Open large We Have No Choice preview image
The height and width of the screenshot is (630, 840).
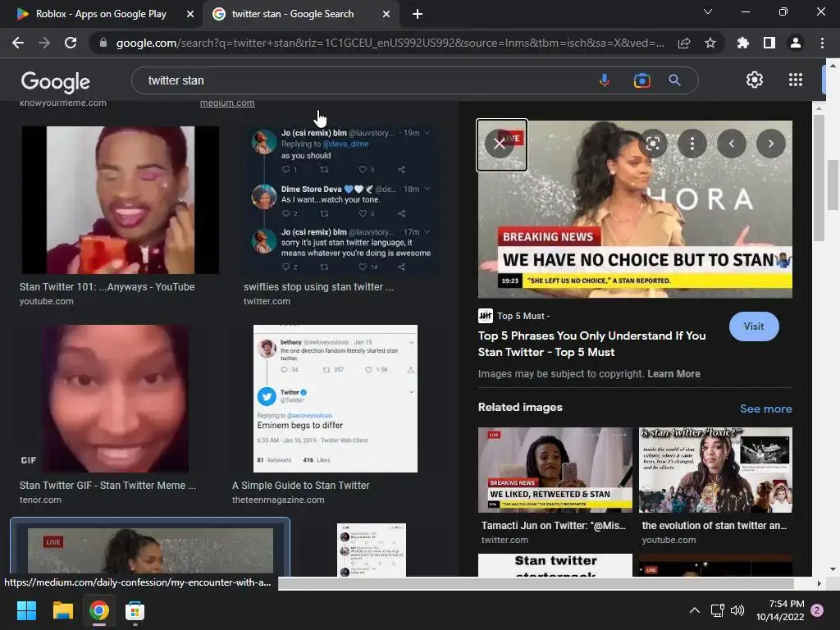[635, 209]
